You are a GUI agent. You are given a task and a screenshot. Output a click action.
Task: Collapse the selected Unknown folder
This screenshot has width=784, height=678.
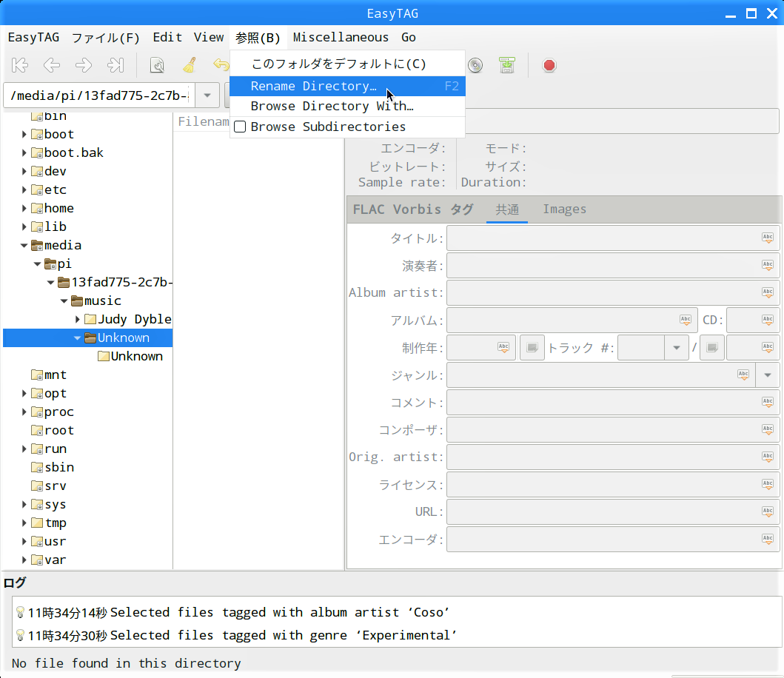77,338
